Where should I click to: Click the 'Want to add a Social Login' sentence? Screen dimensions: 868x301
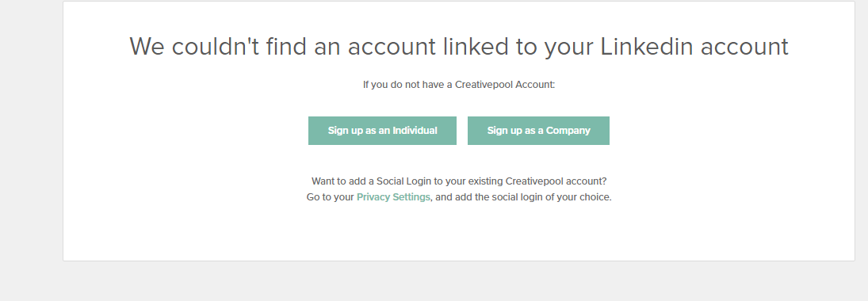click(x=459, y=181)
